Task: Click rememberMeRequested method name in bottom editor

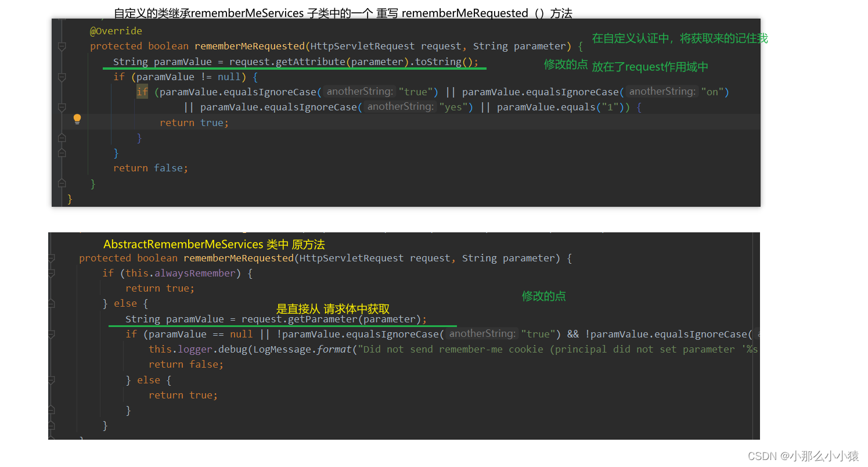Action: tap(239, 258)
